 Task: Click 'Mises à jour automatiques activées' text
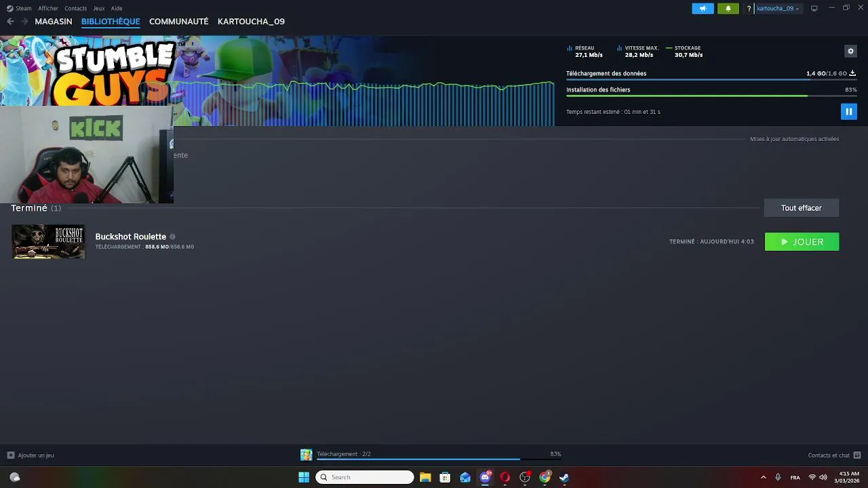(x=794, y=139)
